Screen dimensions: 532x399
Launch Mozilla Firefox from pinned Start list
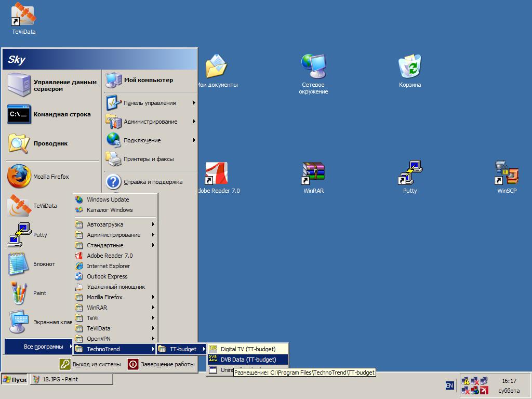coord(52,177)
